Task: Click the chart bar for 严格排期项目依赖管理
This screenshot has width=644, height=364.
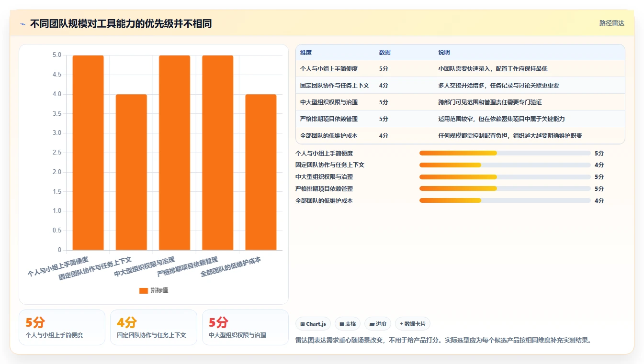Action: click(217, 153)
